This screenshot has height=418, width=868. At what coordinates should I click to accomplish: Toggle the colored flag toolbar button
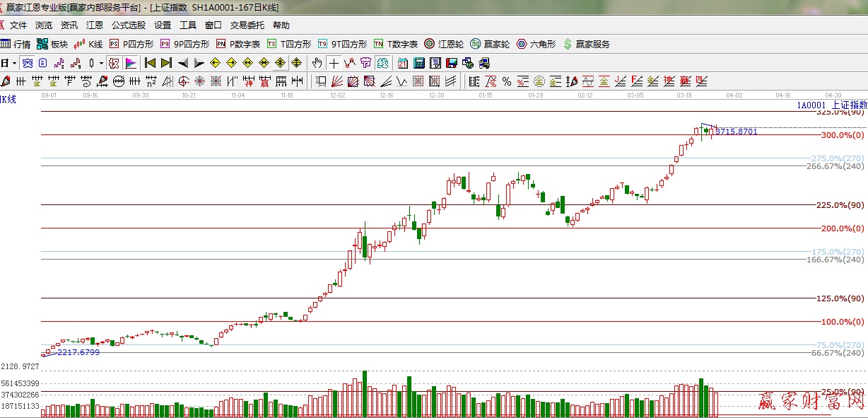tap(131, 63)
